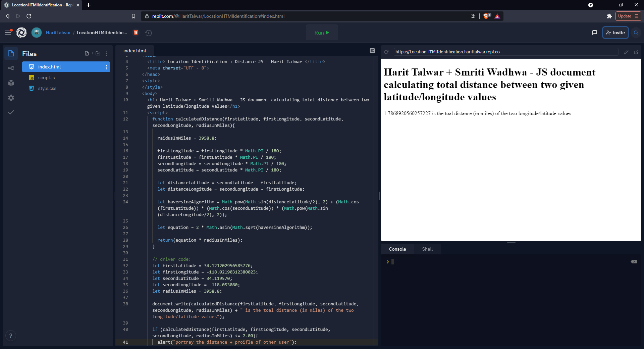
Task: Create a new folder with the add-folder icon
Action: [98, 53]
